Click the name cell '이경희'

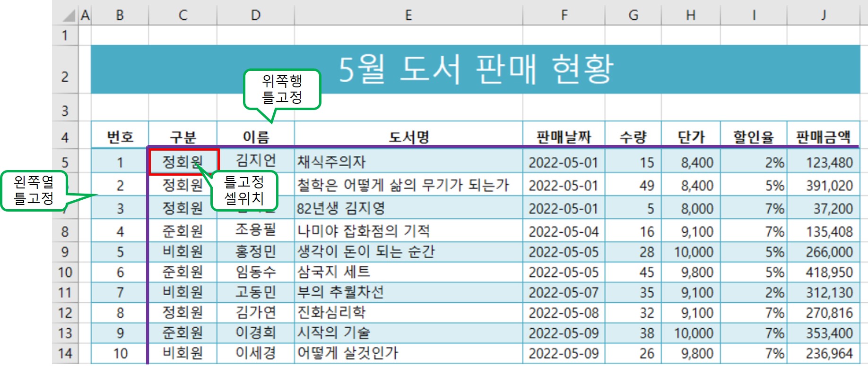[256, 333]
